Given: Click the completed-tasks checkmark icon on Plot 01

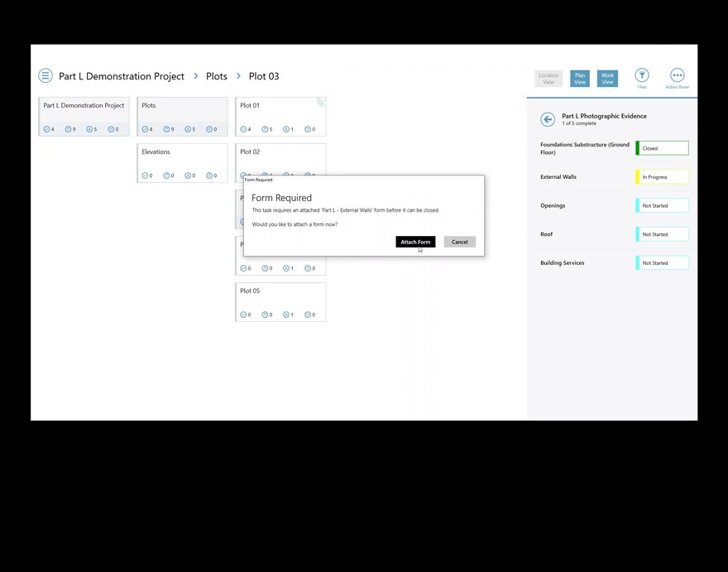Looking at the screenshot, I should [244, 129].
